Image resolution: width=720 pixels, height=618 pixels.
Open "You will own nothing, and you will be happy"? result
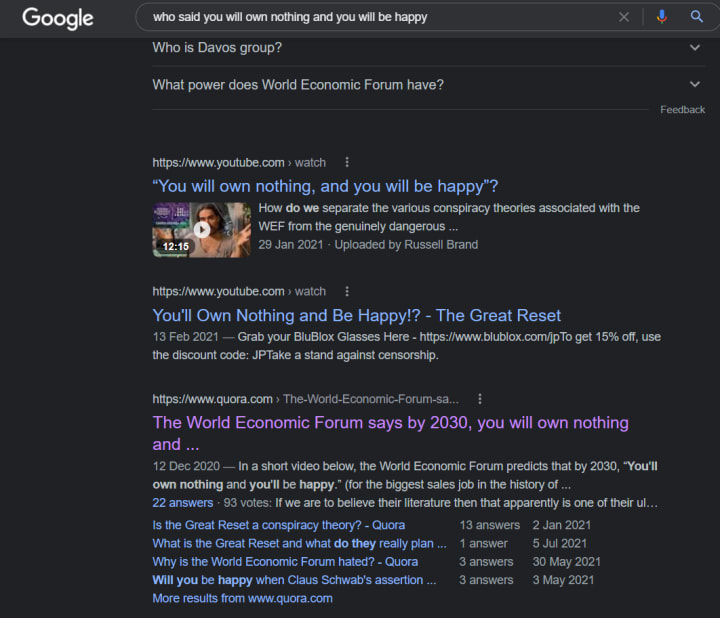coord(325,186)
